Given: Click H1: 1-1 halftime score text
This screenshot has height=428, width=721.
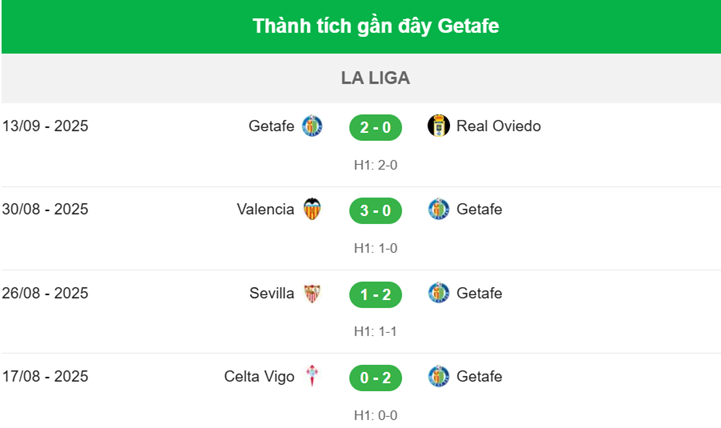Looking at the screenshot, I should click(375, 332).
